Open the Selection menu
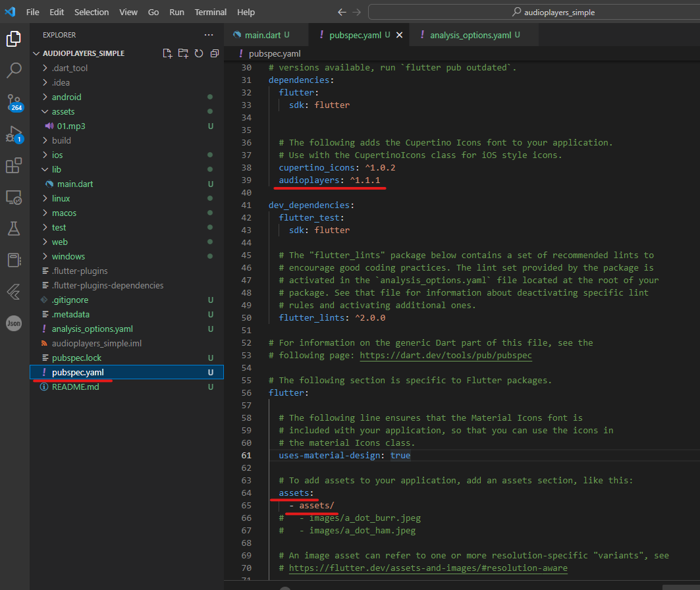The height and width of the screenshot is (590, 700). [92, 12]
